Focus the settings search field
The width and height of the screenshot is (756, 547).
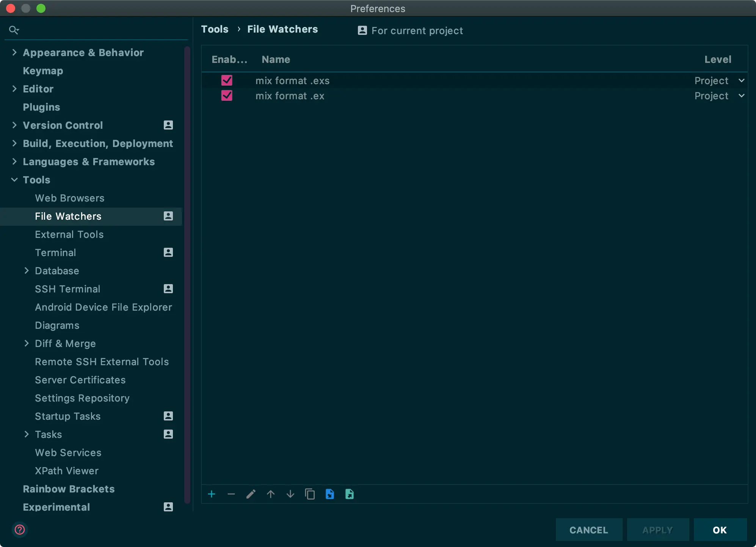click(102, 30)
